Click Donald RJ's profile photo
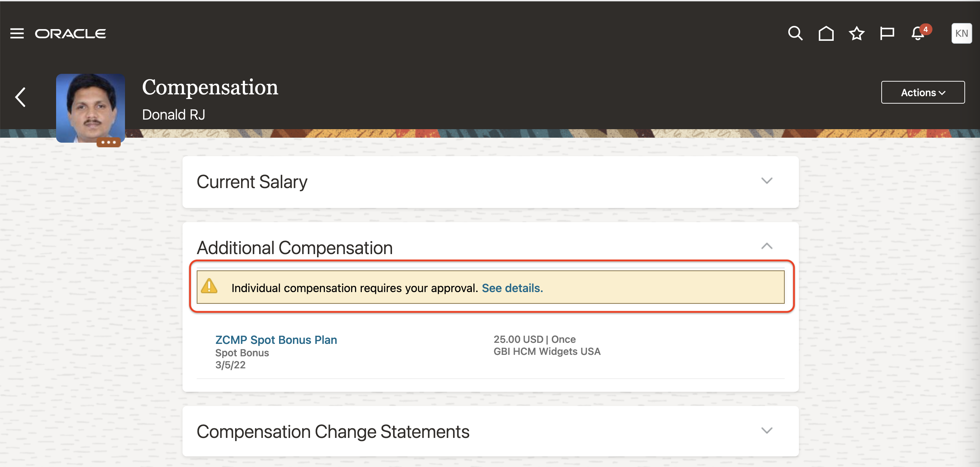 [x=91, y=108]
